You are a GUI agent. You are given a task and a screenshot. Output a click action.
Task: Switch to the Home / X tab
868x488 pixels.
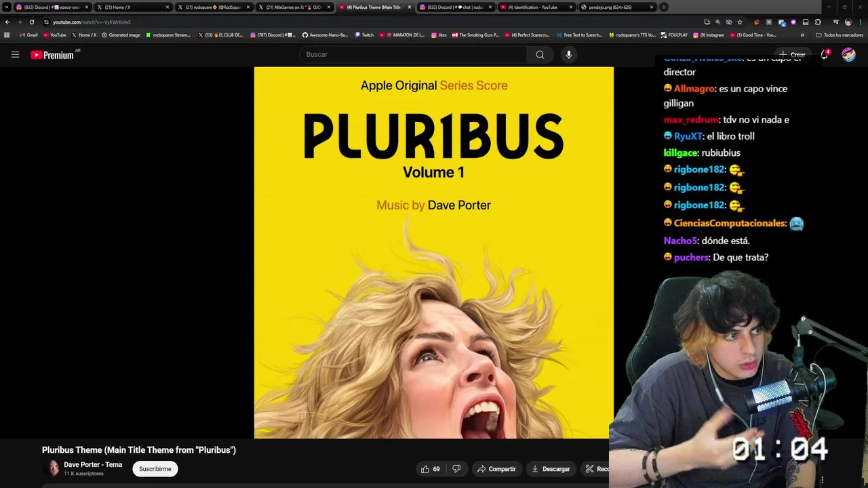(133, 7)
